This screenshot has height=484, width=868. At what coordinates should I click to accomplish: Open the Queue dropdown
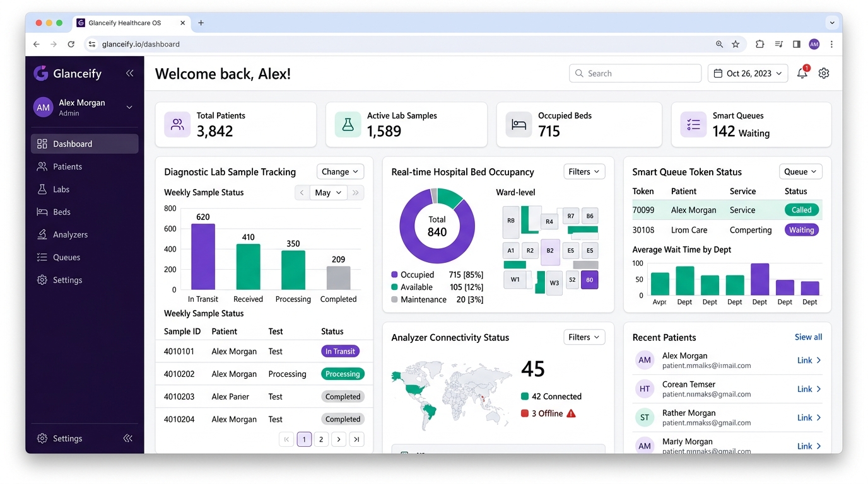801,171
